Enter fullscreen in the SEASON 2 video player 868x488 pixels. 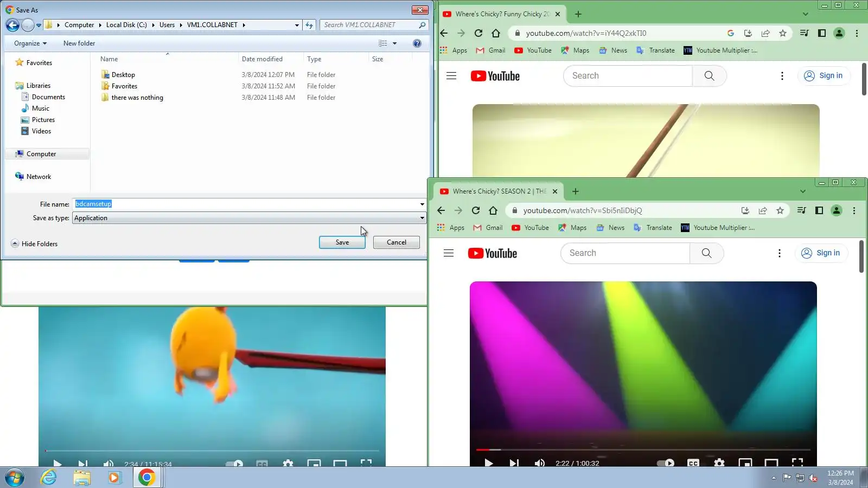[x=797, y=463]
